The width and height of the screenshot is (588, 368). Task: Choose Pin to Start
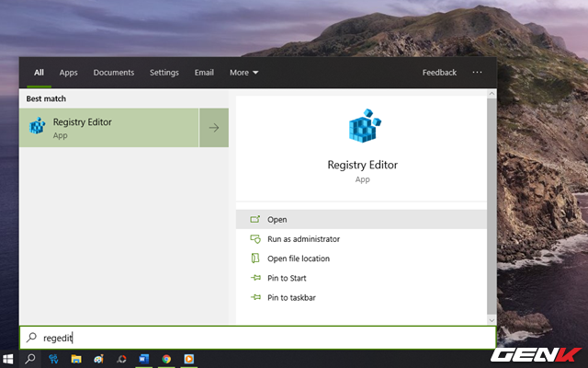click(x=361, y=278)
